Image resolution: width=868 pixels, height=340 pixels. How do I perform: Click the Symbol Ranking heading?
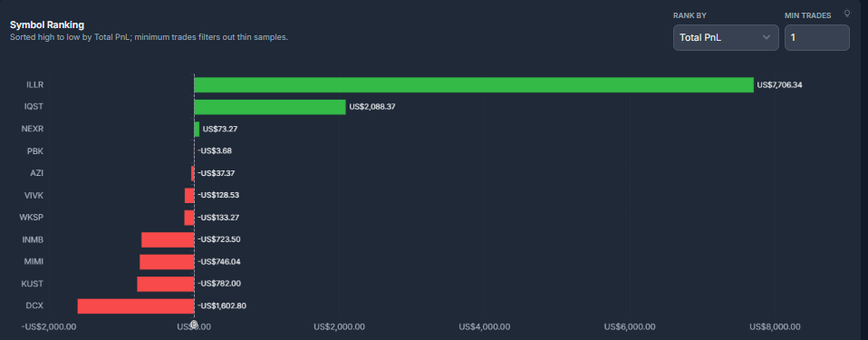point(47,24)
